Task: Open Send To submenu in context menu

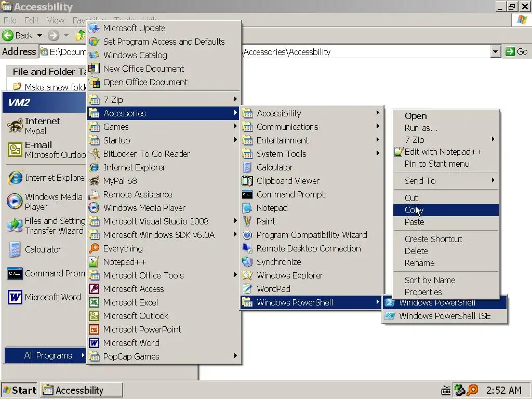Action: [446, 181]
